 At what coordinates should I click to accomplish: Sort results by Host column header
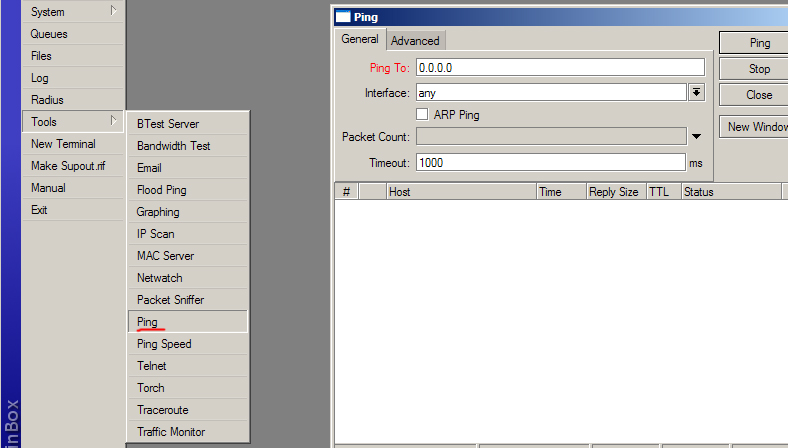point(460,192)
